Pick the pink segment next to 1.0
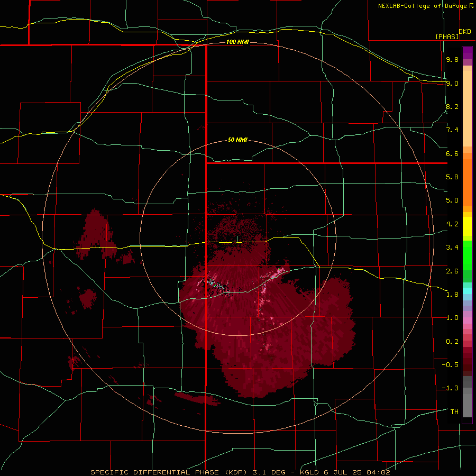Viewport: 476px width, 476px height. (467, 321)
